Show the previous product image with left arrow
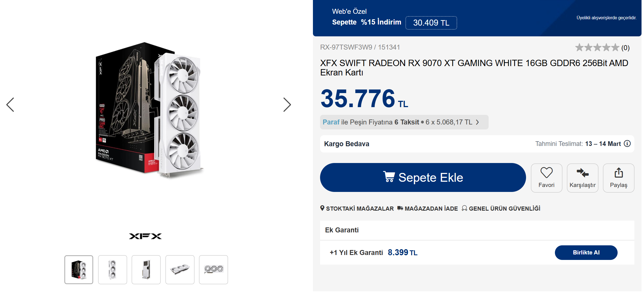The image size is (644, 296). [10, 105]
